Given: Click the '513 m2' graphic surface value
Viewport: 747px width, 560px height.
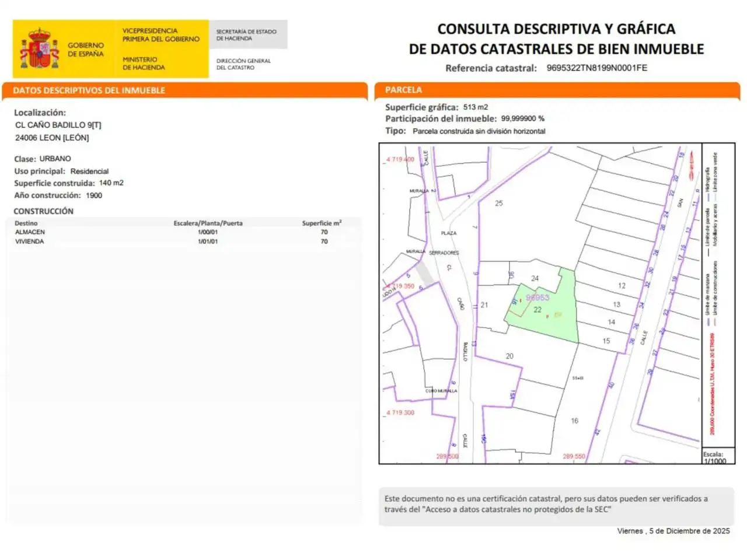Looking at the screenshot, I should tap(476, 107).
